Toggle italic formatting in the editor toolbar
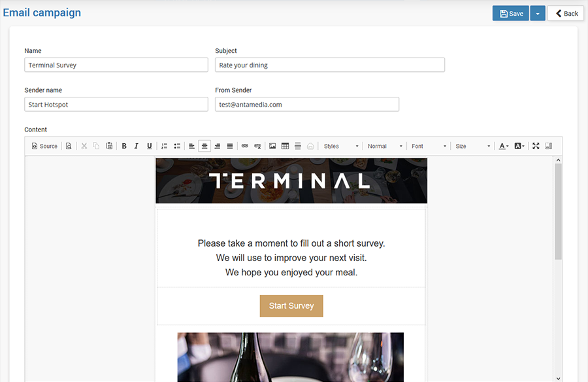588x382 pixels. click(x=137, y=146)
